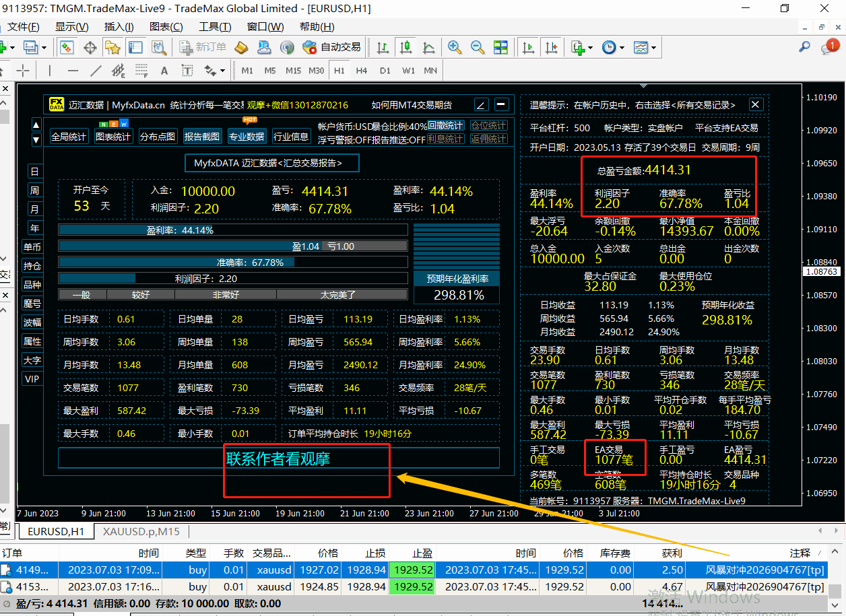The image size is (846, 616).
Task: Expand the chart templates dropdown
Action: (653, 48)
